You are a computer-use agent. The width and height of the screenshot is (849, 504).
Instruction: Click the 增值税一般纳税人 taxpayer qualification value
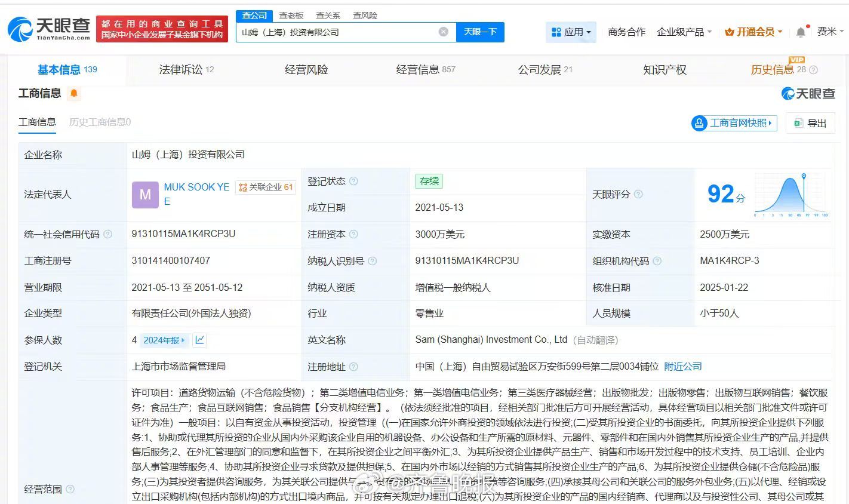[x=453, y=288]
